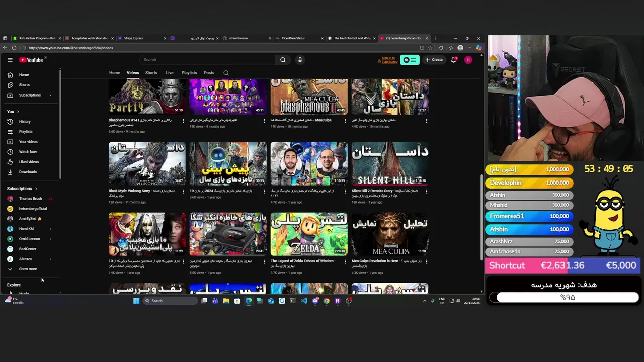
Task: Open Visual Studio Code from taskbar
Action: (x=304, y=301)
